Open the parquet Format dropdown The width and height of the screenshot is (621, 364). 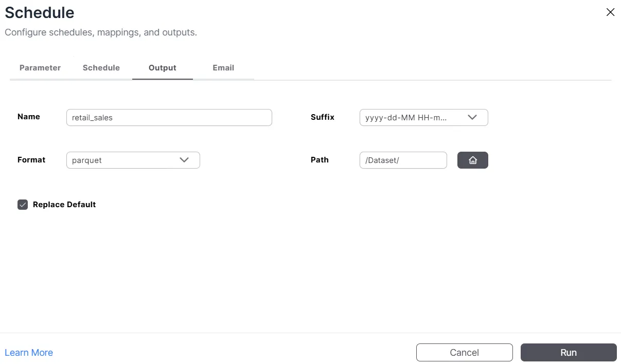tap(126, 160)
